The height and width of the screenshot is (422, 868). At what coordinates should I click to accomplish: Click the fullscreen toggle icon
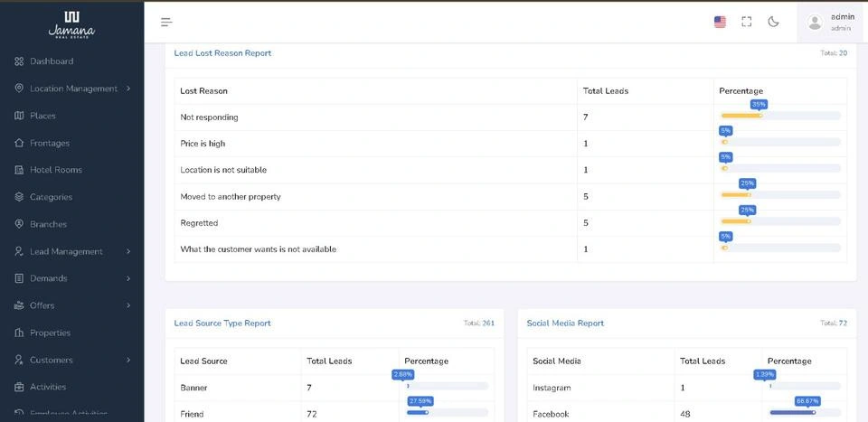click(x=747, y=22)
